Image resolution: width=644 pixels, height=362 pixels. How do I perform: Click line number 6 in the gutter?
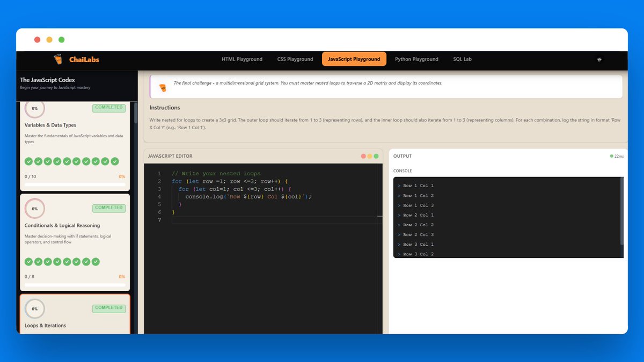(x=159, y=212)
